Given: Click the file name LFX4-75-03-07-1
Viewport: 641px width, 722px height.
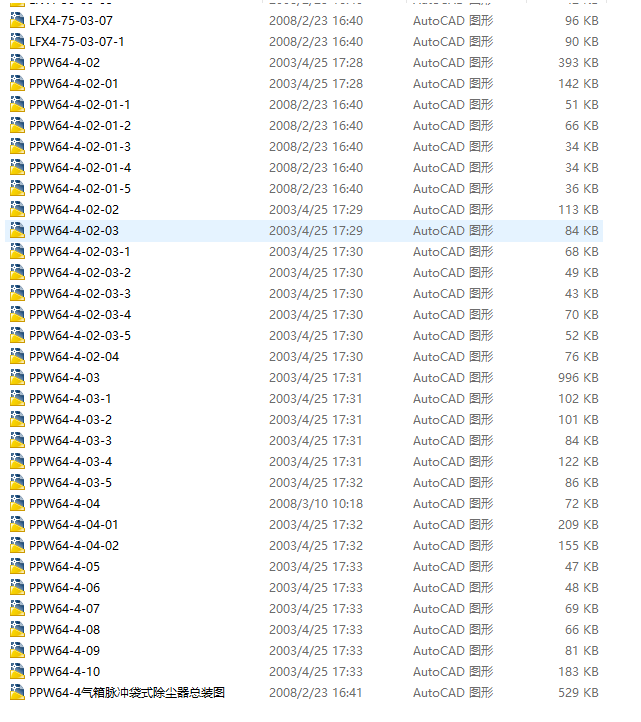Looking at the screenshot, I should pyautogui.click(x=77, y=42).
